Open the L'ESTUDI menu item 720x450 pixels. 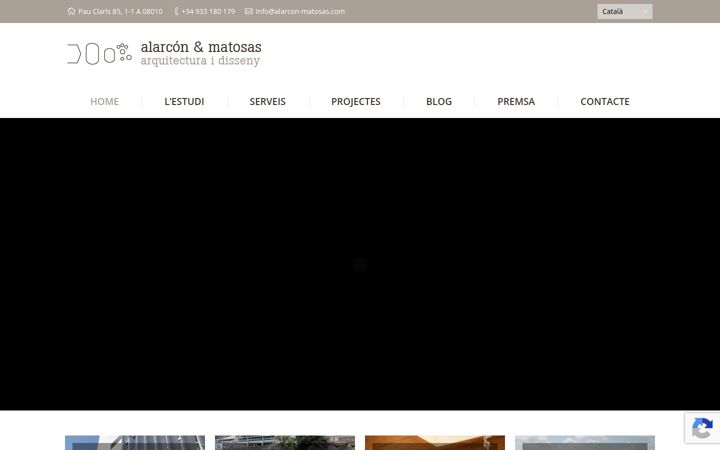coord(184,101)
